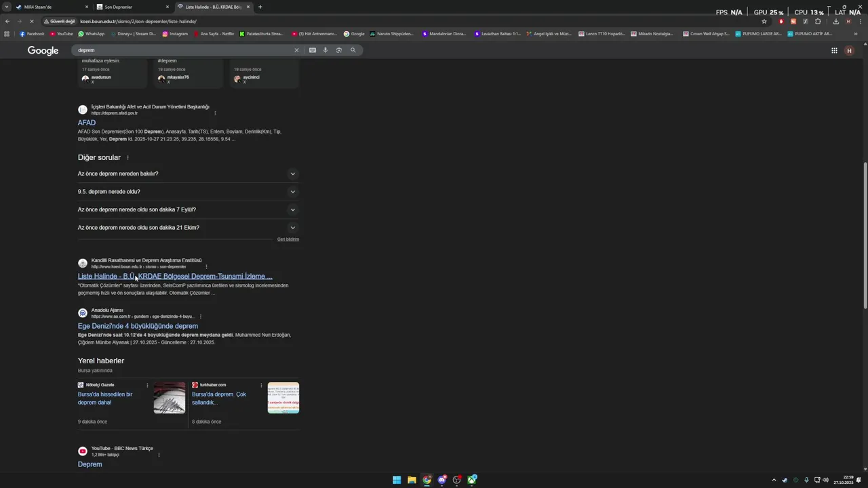Open the YouTube bookmark
This screenshot has width=868, height=488.
[62, 33]
